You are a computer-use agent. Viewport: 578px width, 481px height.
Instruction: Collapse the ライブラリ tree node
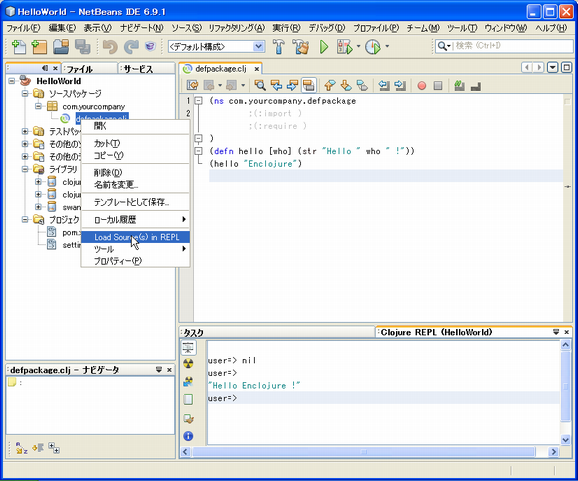[x=25, y=169]
